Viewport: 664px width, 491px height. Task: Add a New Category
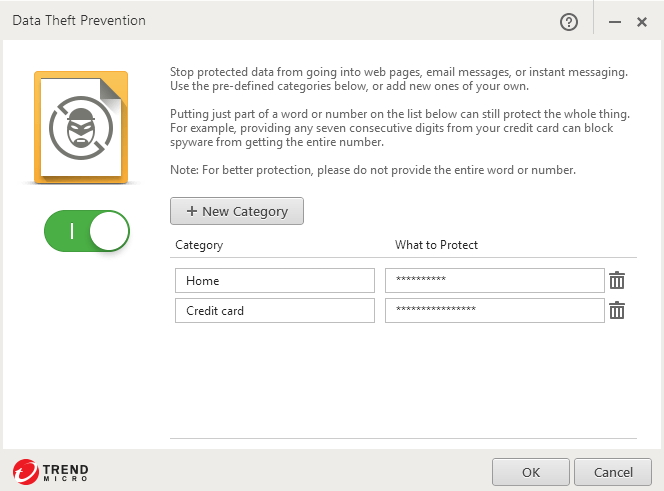click(x=237, y=211)
